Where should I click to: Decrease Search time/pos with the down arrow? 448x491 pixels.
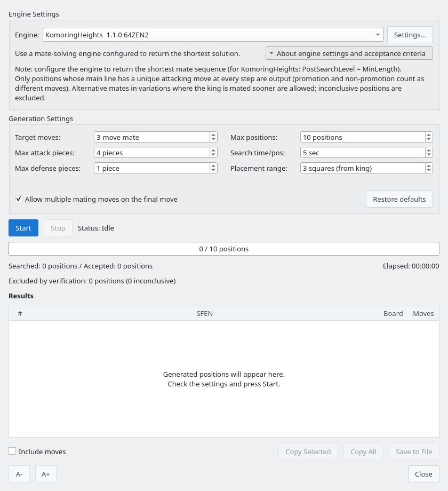click(x=429, y=155)
